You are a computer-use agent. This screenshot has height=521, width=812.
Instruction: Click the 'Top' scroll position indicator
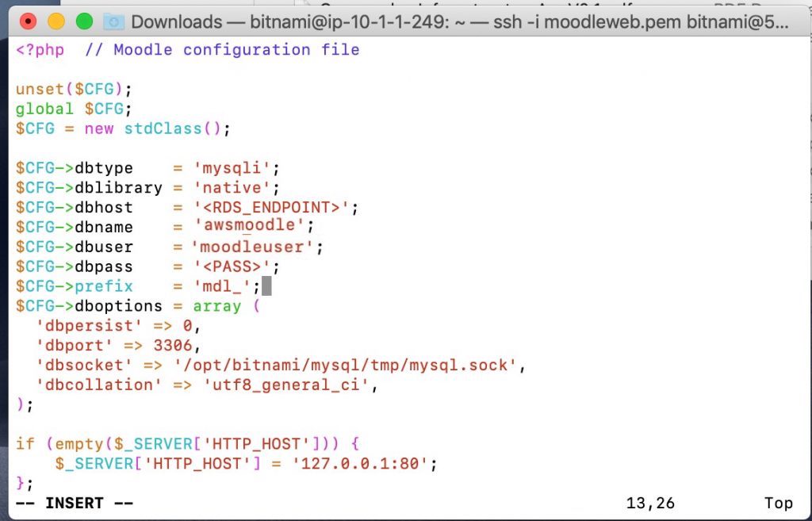point(779,503)
